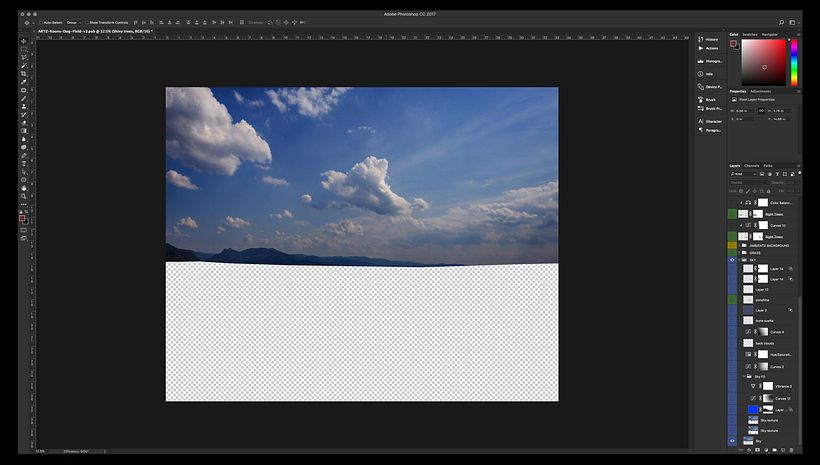
Task: Enable the Auto-Select checkbox
Action: [x=40, y=21]
